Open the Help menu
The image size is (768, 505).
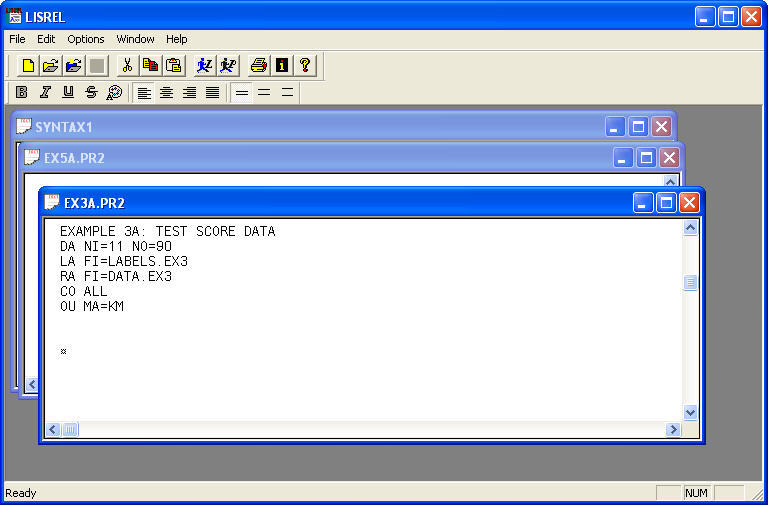pyautogui.click(x=176, y=39)
